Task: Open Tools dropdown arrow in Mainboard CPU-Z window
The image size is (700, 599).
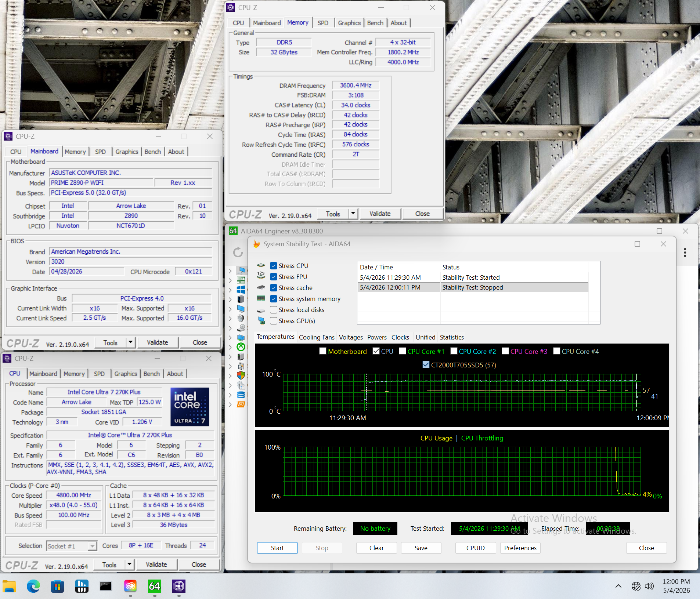Action: coord(131,342)
